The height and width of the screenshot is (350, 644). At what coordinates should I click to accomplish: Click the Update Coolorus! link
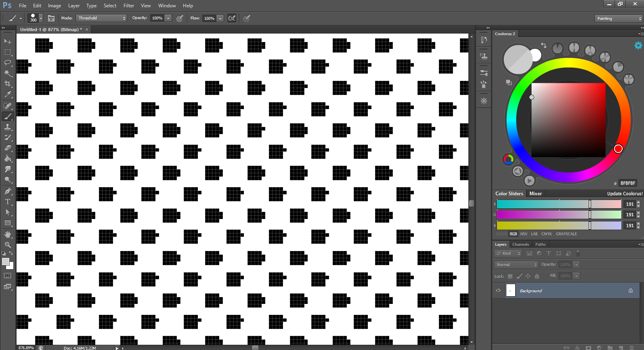click(625, 194)
